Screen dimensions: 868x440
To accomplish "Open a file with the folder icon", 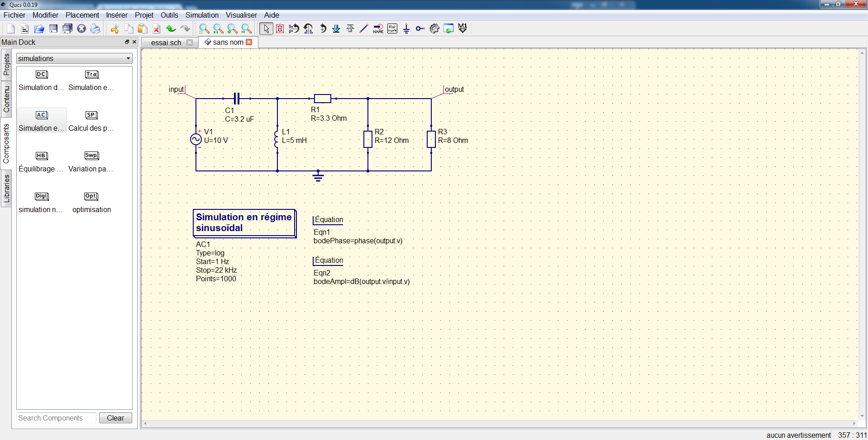I will click(39, 29).
